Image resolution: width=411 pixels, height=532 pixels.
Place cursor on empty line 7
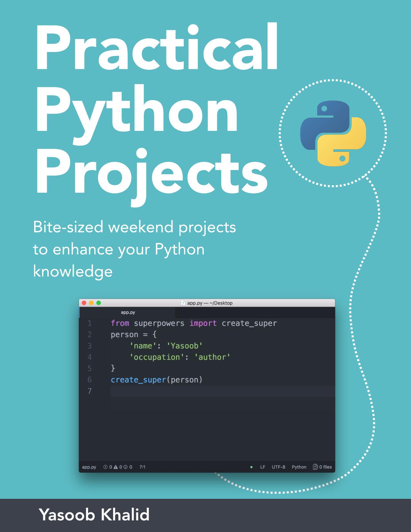[193, 391]
